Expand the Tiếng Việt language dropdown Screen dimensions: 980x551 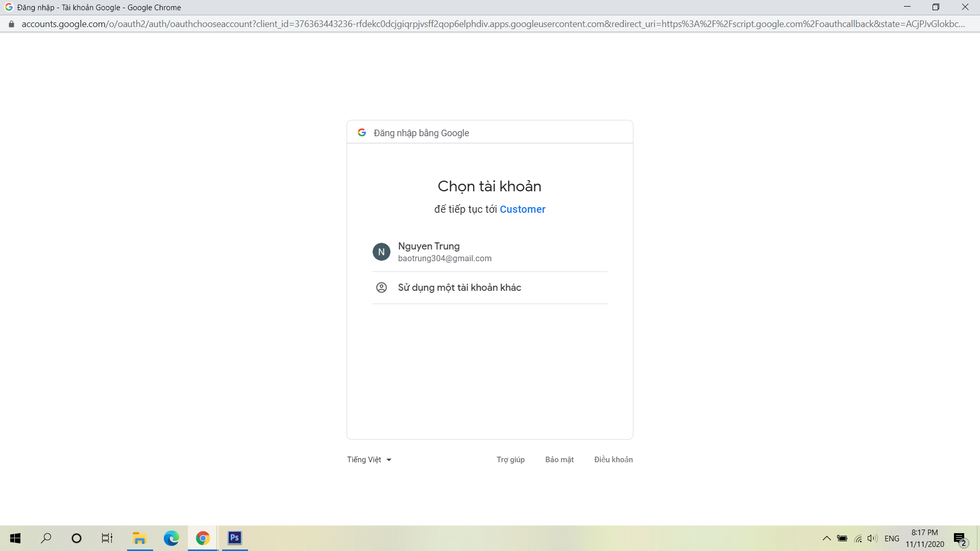pos(369,460)
